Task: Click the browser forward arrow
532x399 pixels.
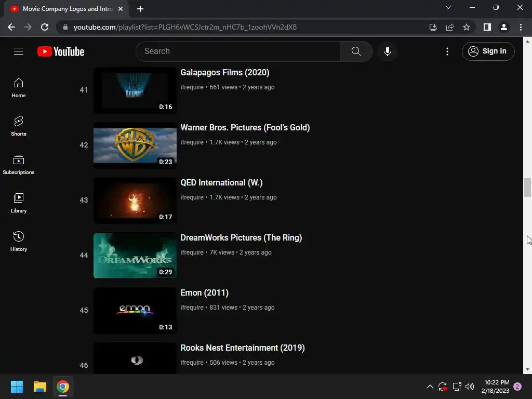Action: pos(28,27)
